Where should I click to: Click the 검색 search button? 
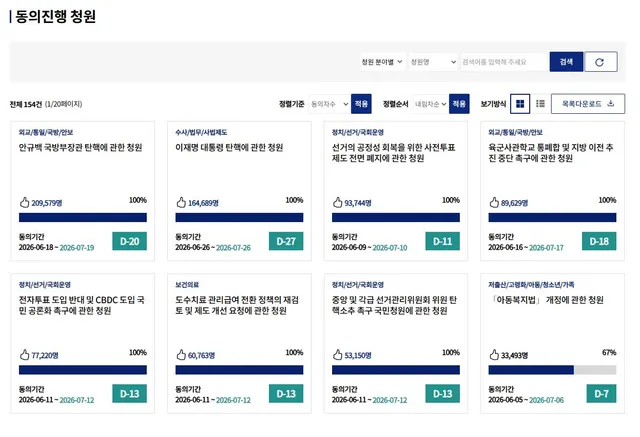click(x=566, y=62)
